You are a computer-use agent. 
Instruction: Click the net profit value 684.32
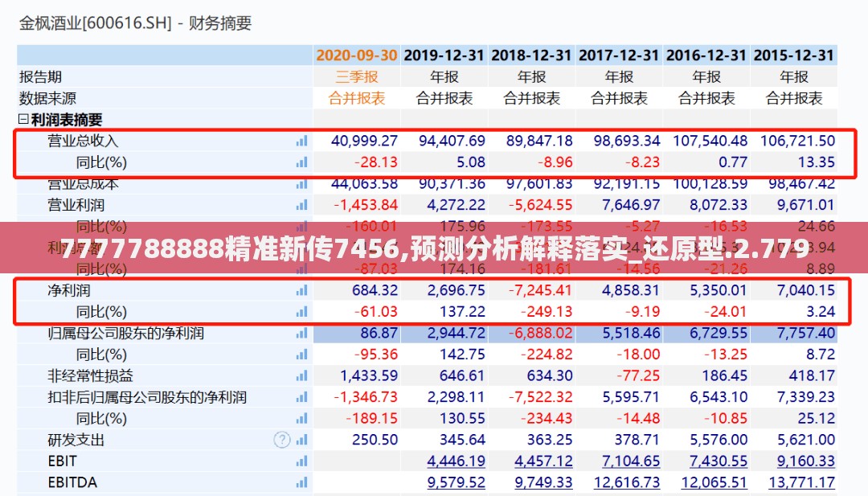[375, 291]
